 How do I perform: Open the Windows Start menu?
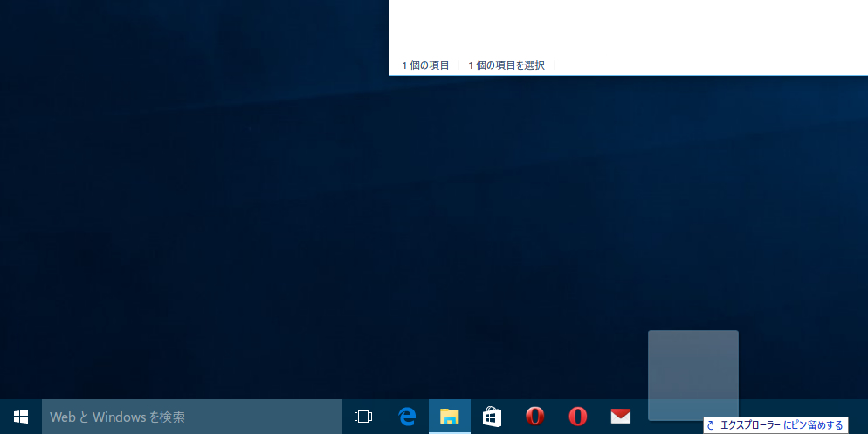pos(20,417)
